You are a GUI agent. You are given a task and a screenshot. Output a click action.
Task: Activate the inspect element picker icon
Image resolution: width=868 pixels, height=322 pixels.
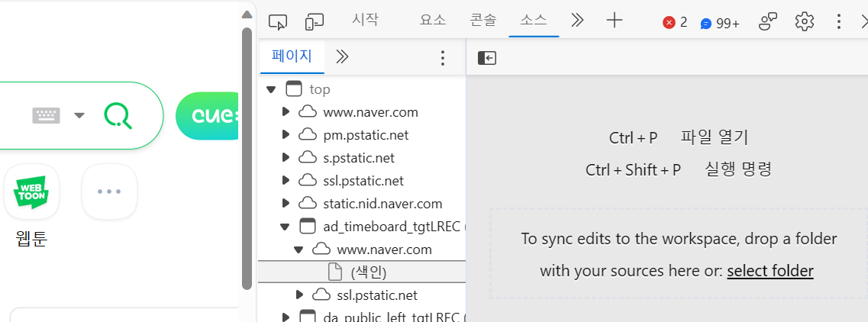[x=278, y=21]
